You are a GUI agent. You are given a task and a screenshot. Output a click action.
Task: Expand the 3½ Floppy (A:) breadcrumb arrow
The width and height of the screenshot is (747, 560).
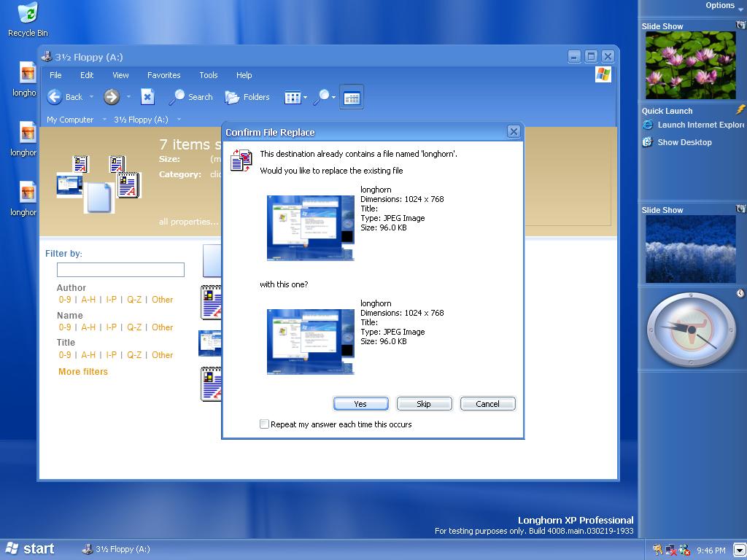[179, 119]
